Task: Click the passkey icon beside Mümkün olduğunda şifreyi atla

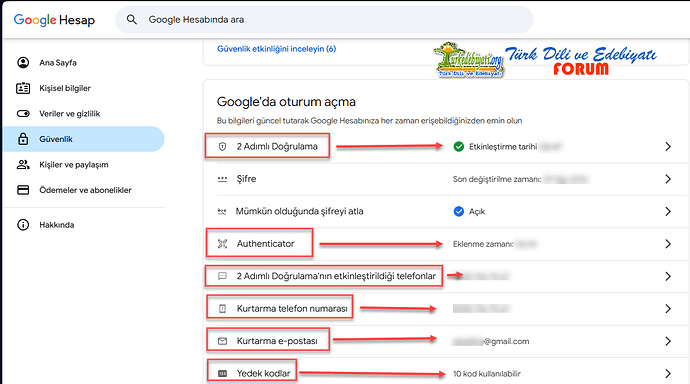Action: [222, 212]
